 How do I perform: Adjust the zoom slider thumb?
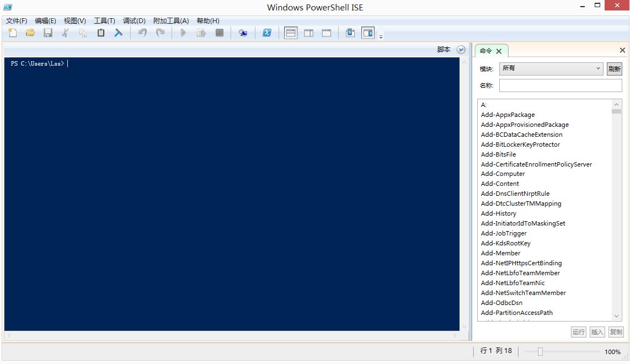point(541,351)
